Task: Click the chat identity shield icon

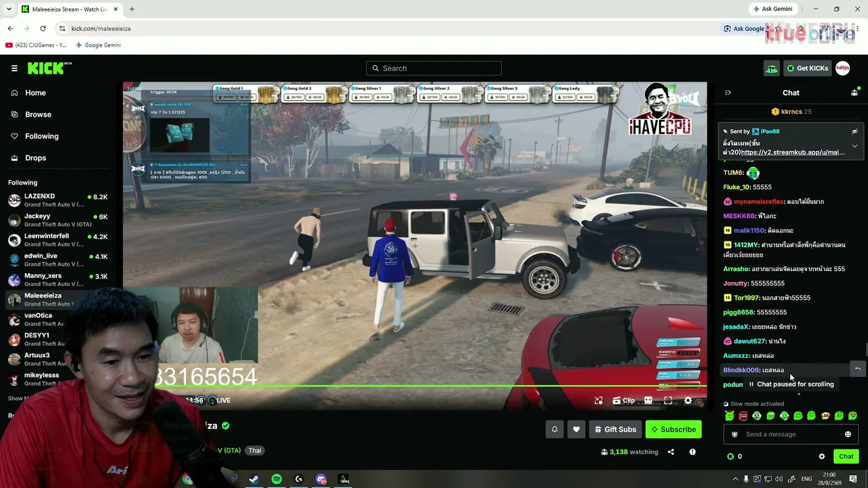Action: [734, 434]
